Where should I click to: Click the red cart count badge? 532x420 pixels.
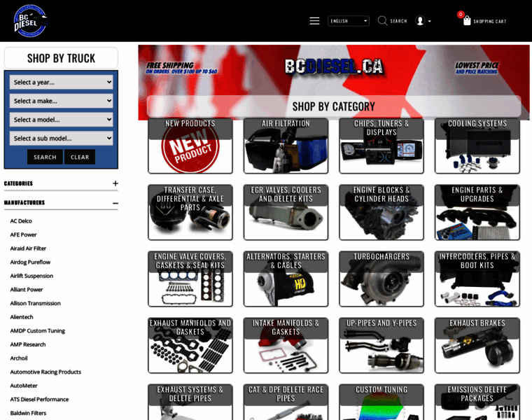click(x=461, y=14)
